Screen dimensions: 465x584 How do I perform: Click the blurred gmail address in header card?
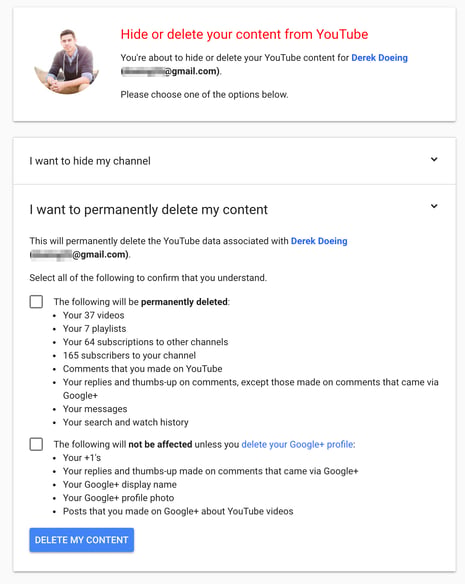(x=171, y=71)
